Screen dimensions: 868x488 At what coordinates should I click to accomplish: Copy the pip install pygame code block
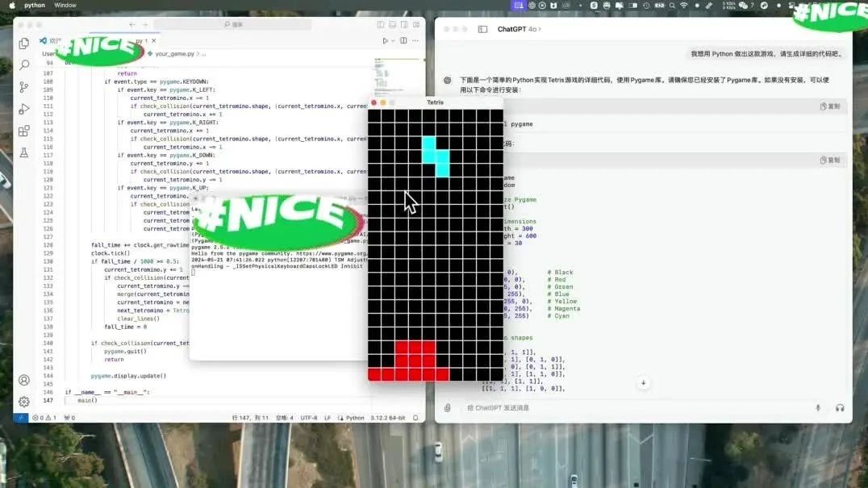point(830,106)
